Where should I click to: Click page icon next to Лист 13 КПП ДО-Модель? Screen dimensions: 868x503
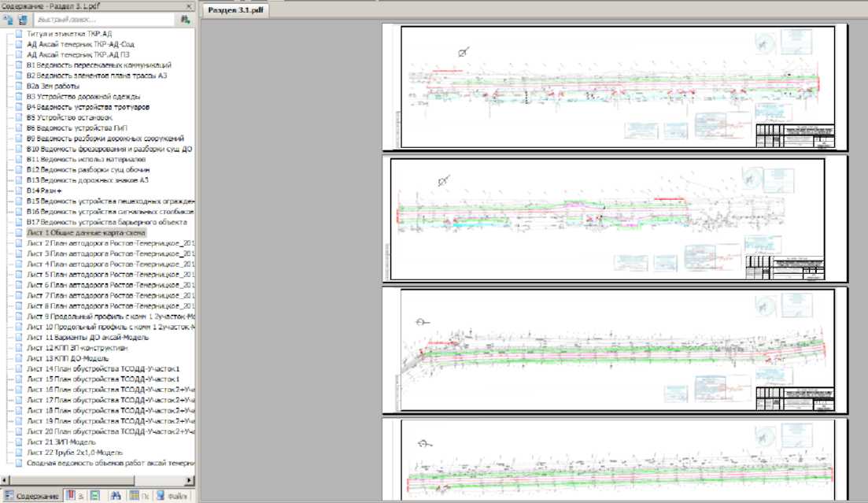click(19, 358)
